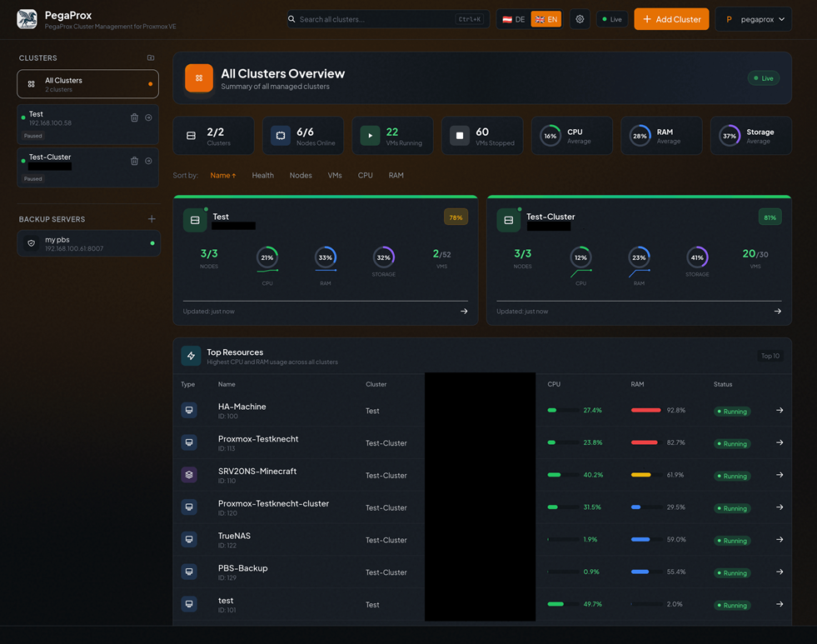Click the Running status for SRV20NS-Minecraft

(x=732, y=477)
